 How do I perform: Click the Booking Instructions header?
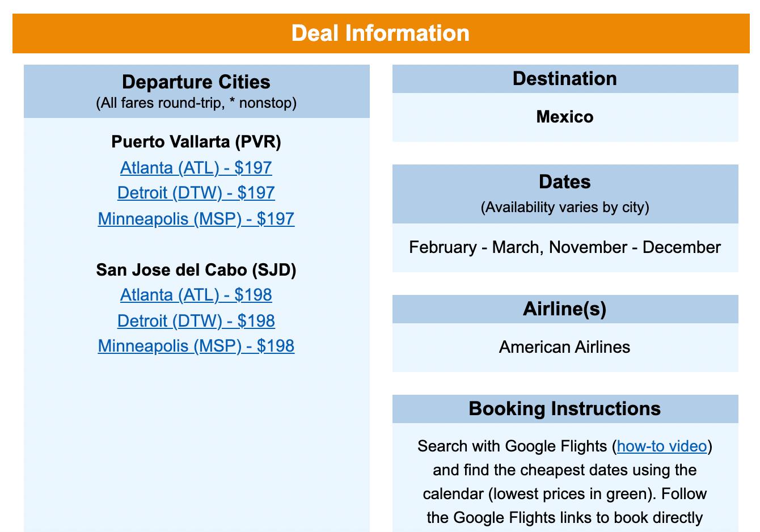pos(565,409)
